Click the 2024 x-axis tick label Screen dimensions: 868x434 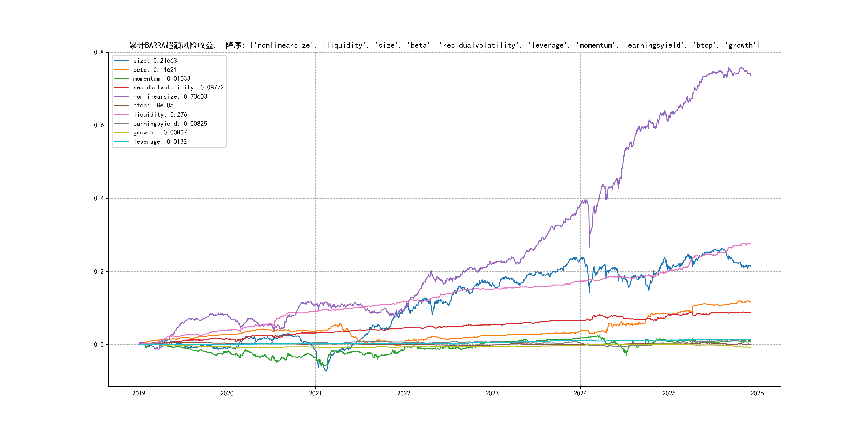pyautogui.click(x=580, y=393)
